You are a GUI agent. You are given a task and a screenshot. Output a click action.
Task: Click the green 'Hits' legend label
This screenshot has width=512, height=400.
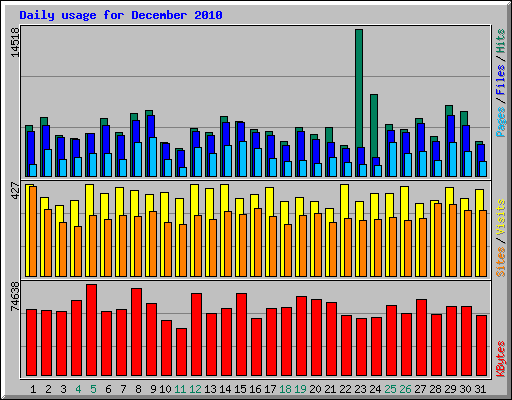pyautogui.click(x=500, y=41)
